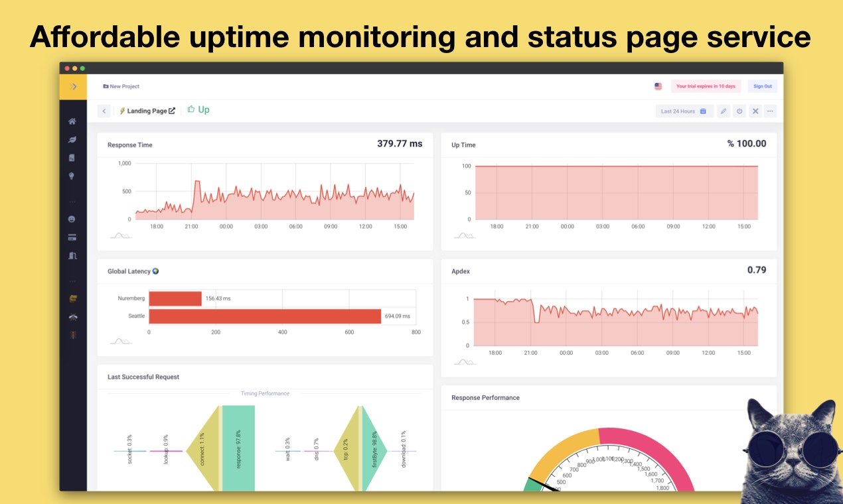This screenshot has height=504, width=843.
Task: Click the 156.43 ms Nuremberg latency value
Action: tap(218, 298)
